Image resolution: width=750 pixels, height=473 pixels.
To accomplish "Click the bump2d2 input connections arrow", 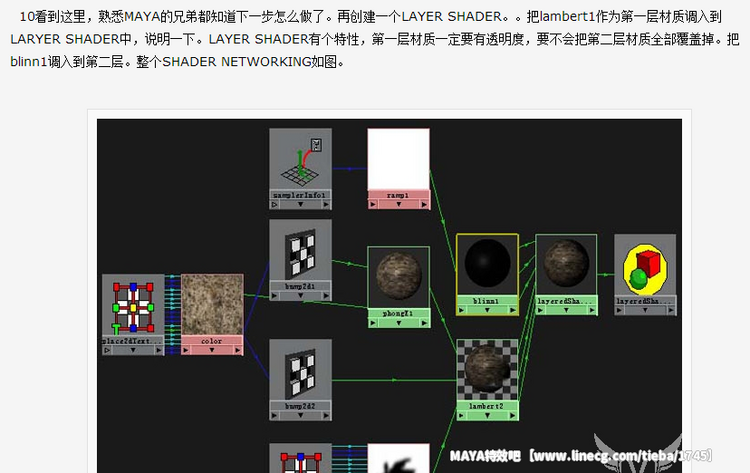I will click(275, 416).
